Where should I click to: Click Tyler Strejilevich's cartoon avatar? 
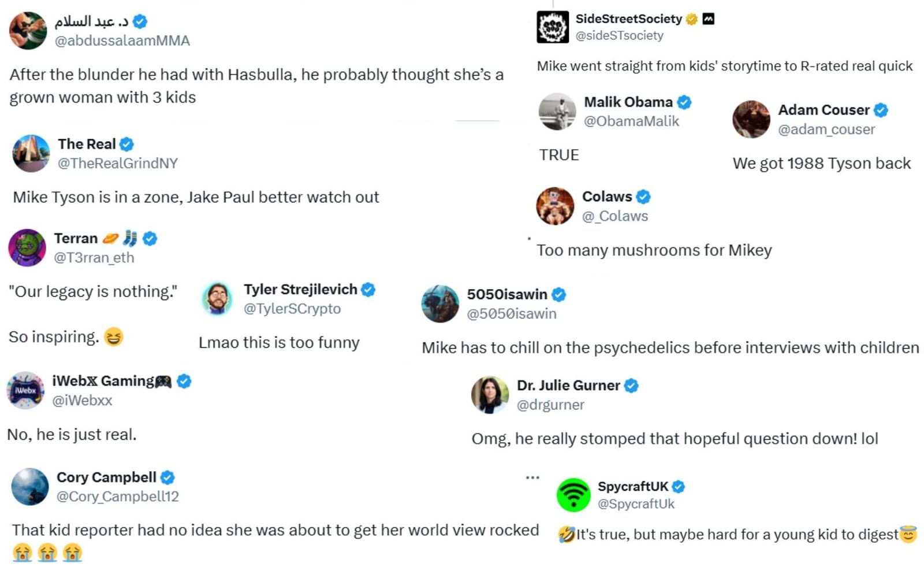click(217, 298)
